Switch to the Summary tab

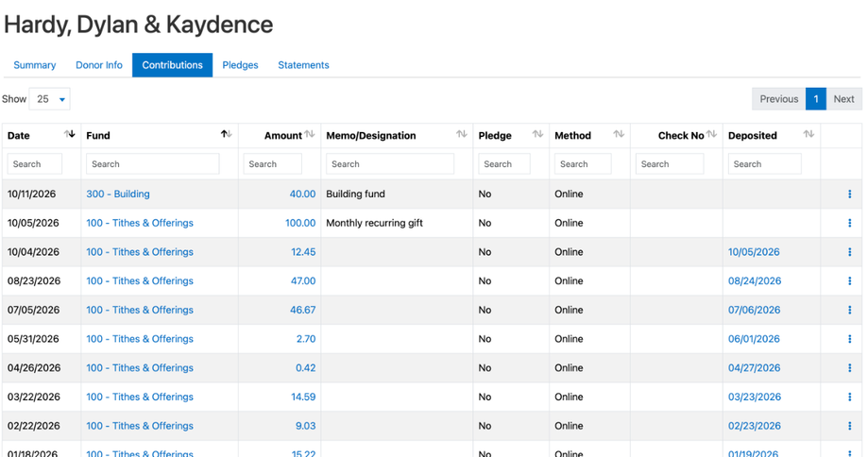point(34,65)
